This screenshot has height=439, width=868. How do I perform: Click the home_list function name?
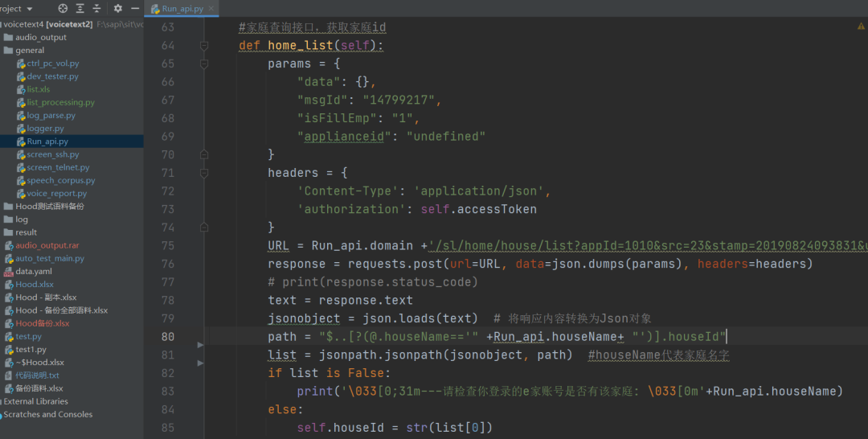pos(301,45)
